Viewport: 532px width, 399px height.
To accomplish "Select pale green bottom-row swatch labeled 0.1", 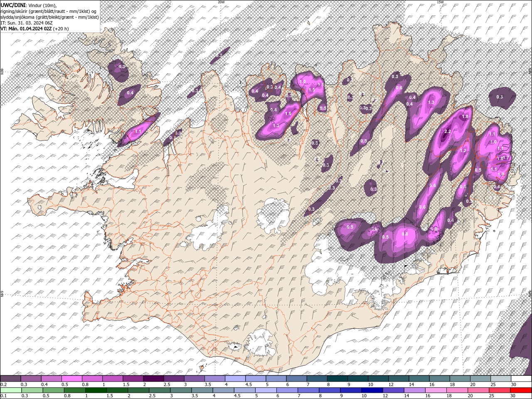I will click(11, 390).
